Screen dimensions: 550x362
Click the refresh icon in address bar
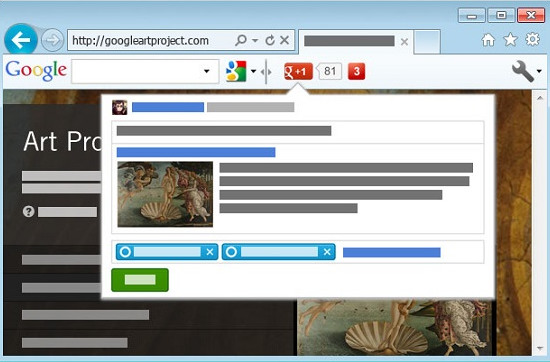click(270, 40)
